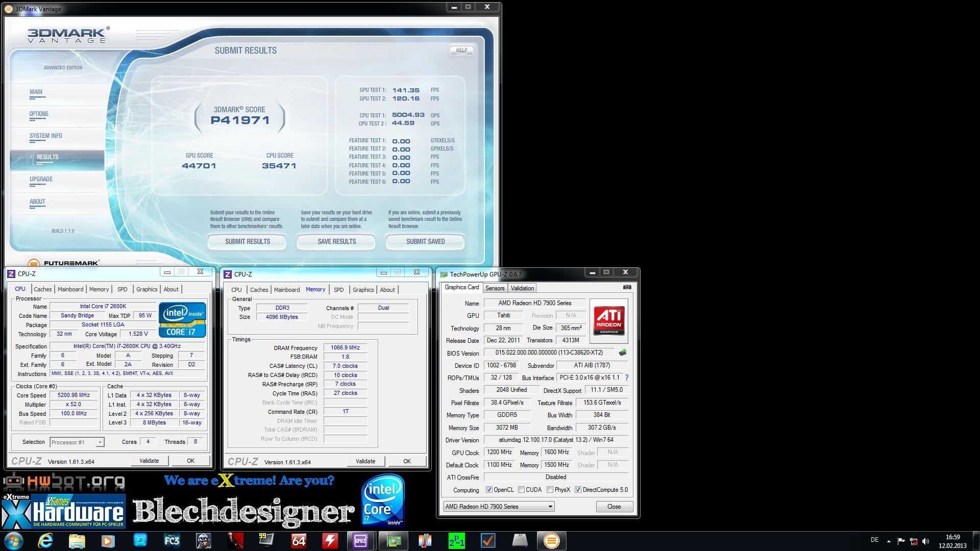Click Validate in left CPU-Z window
The width and height of the screenshot is (980, 551).
[149, 461]
